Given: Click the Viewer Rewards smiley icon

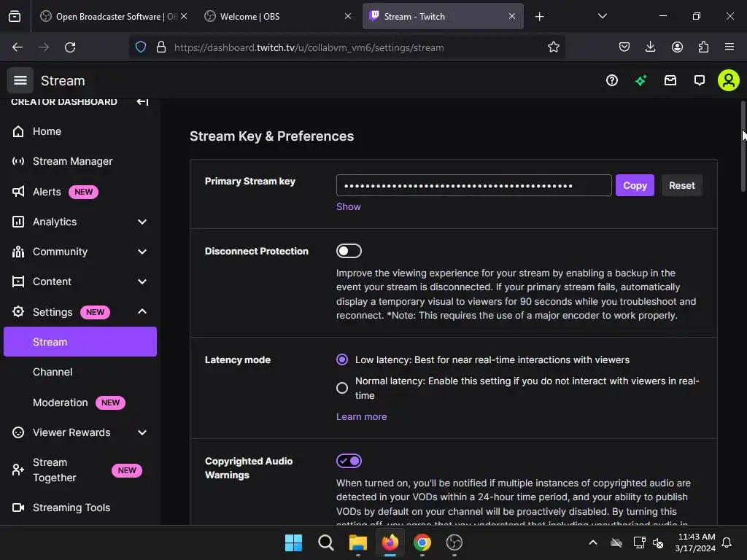Looking at the screenshot, I should [x=18, y=432].
